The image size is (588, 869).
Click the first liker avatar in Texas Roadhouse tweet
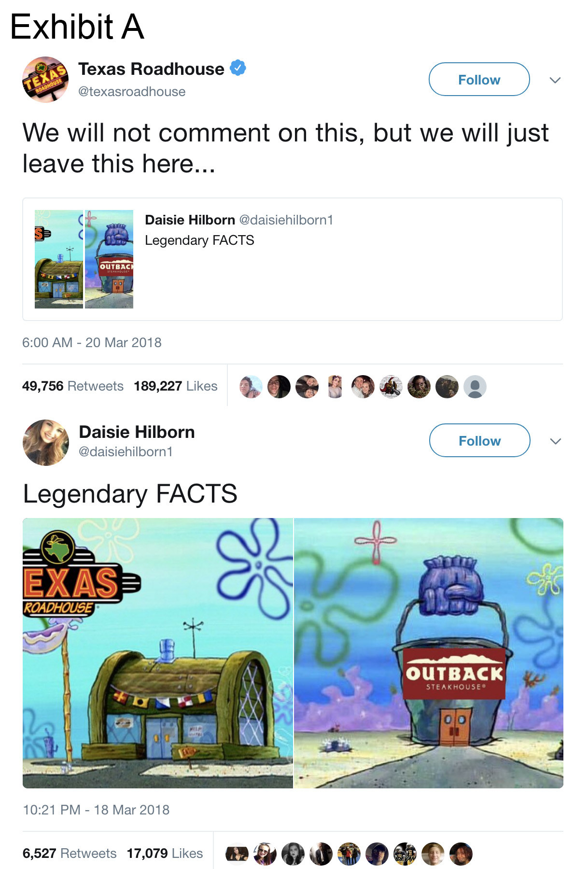pos(251,387)
